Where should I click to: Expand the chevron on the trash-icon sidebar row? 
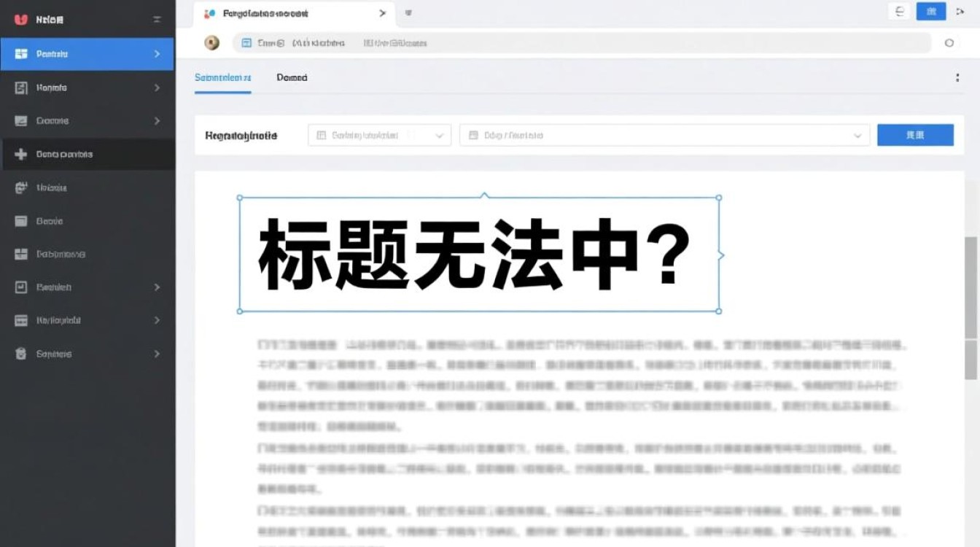(157, 354)
